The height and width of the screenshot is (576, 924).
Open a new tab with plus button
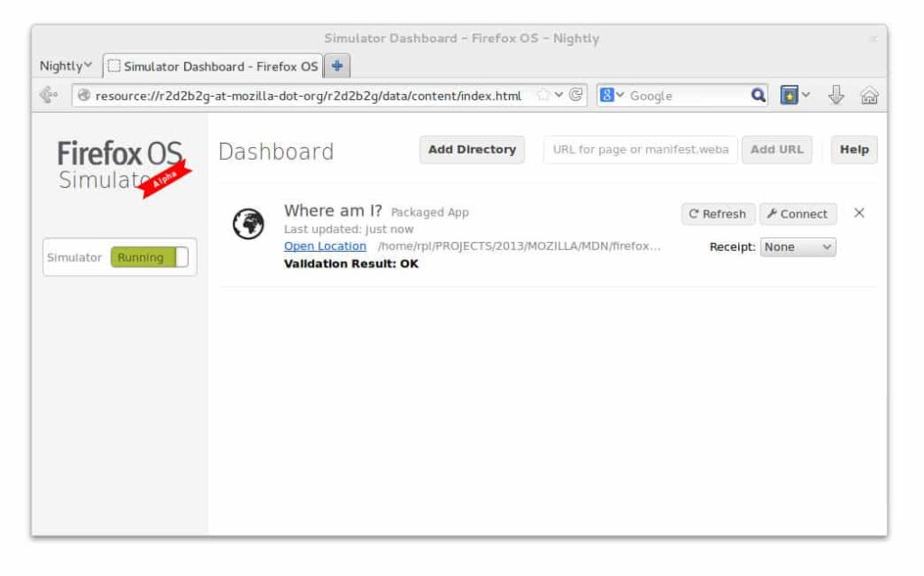pyautogui.click(x=337, y=66)
